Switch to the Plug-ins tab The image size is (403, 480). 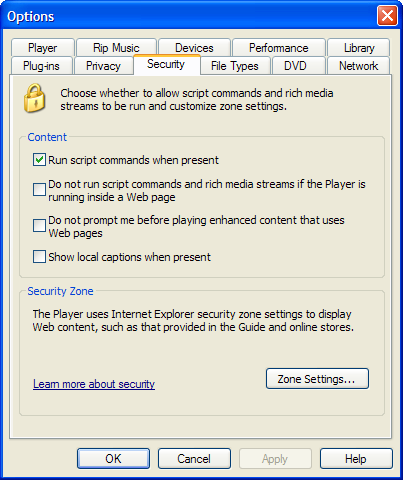click(42, 66)
